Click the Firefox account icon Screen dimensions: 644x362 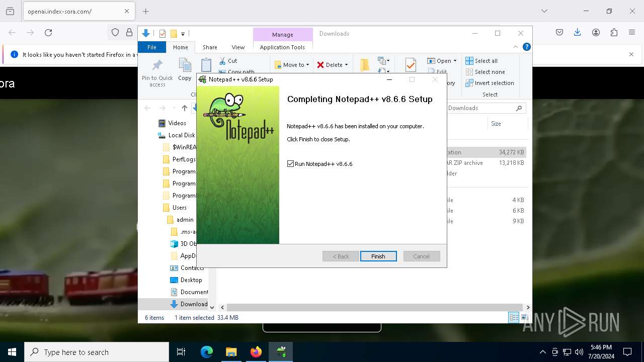(x=596, y=32)
